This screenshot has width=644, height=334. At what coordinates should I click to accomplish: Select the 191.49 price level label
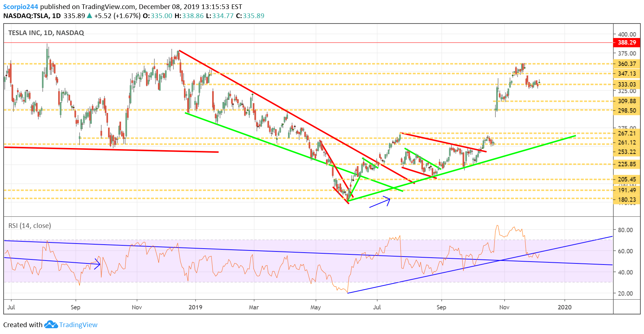click(x=627, y=190)
